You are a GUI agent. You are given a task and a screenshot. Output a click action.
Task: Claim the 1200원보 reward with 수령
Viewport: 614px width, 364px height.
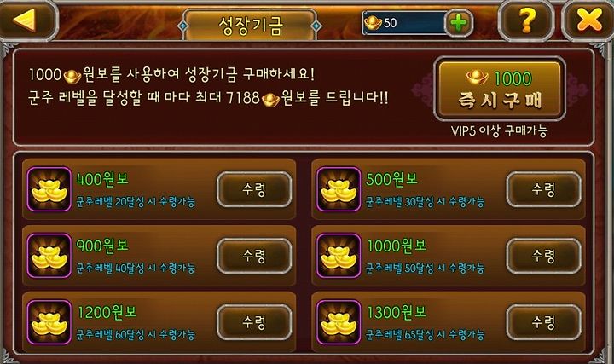pos(254,322)
